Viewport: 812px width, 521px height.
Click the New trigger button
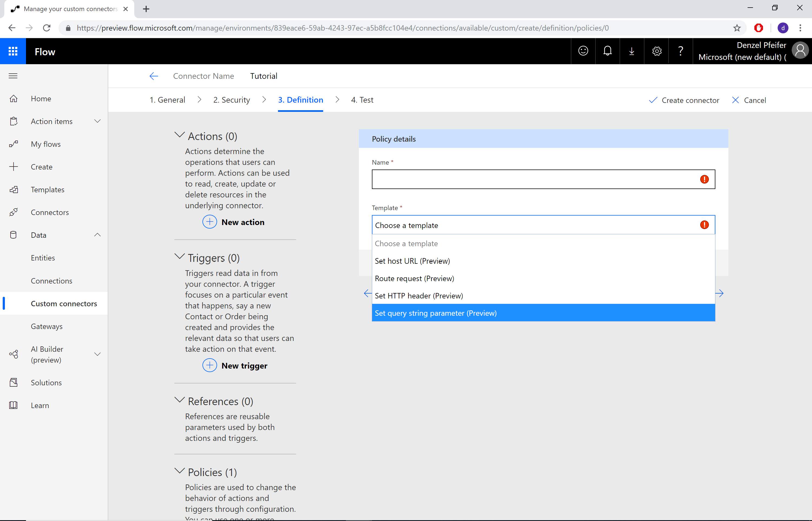tap(236, 365)
